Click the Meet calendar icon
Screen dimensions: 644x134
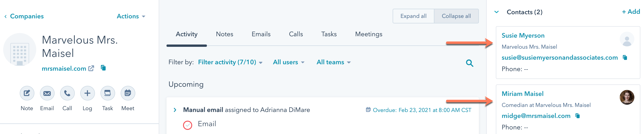[x=128, y=93]
